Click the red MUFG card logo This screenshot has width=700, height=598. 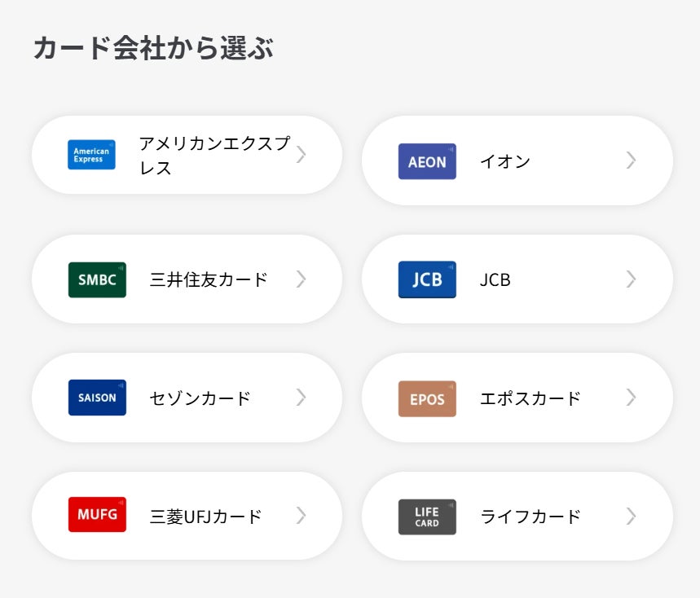point(97,515)
